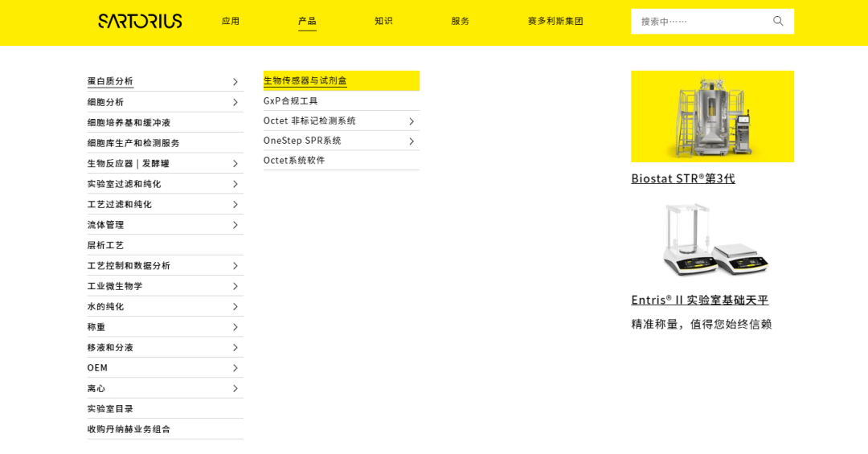The image size is (868, 454).
Task: Expand Octet 非标记检测系统 chevron
Action: pos(411,121)
